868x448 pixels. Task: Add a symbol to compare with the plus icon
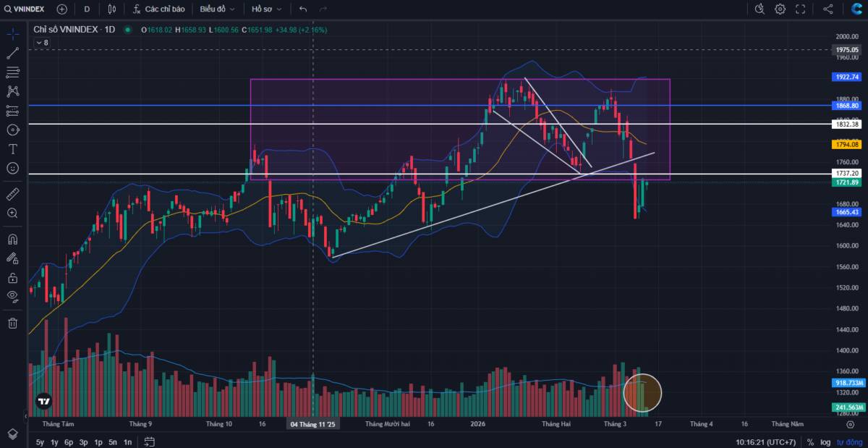click(62, 9)
